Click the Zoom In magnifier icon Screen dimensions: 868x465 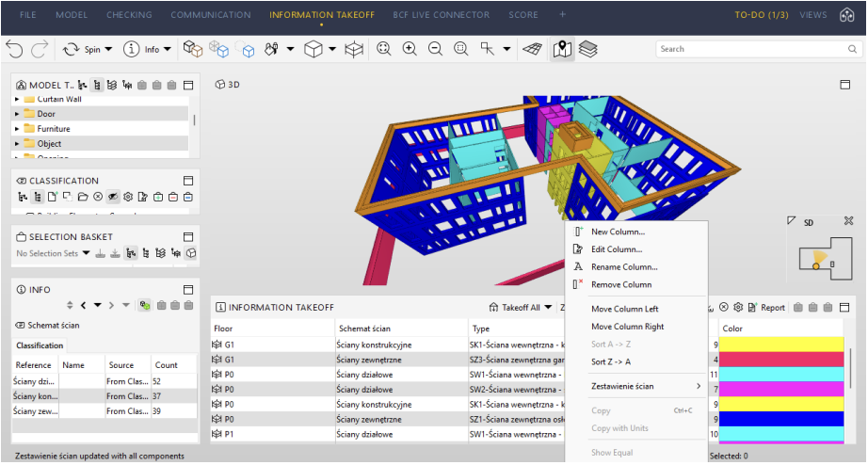[x=410, y=49]
